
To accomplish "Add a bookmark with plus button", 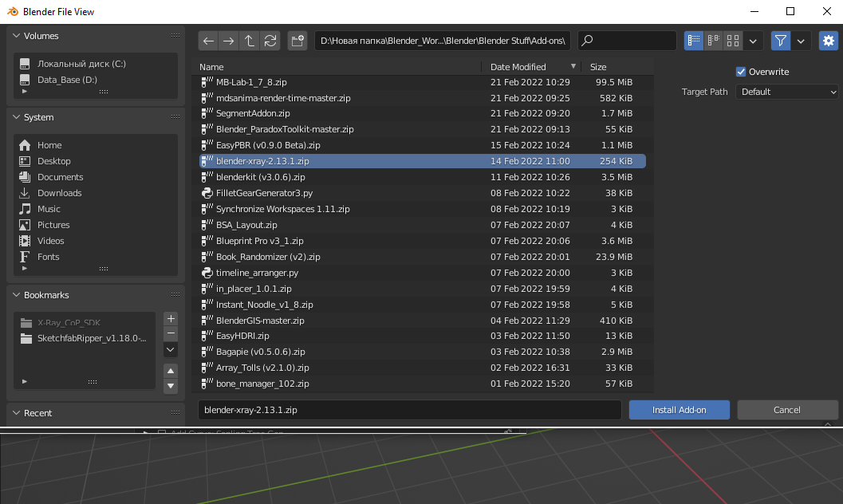I will click(x=171, y=318).
